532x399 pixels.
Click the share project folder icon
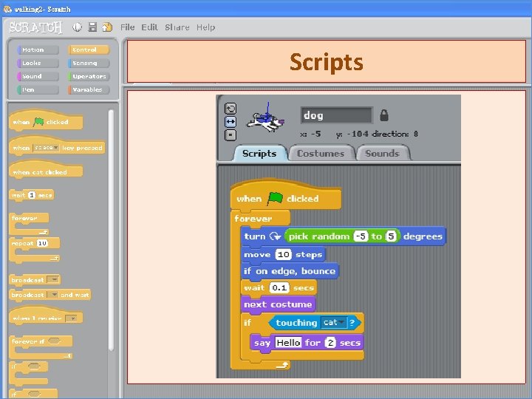click(107, 27)
